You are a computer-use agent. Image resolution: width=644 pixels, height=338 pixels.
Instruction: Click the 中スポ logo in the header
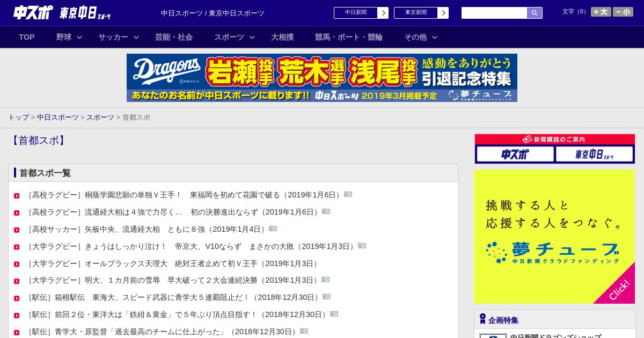[33, 12]
